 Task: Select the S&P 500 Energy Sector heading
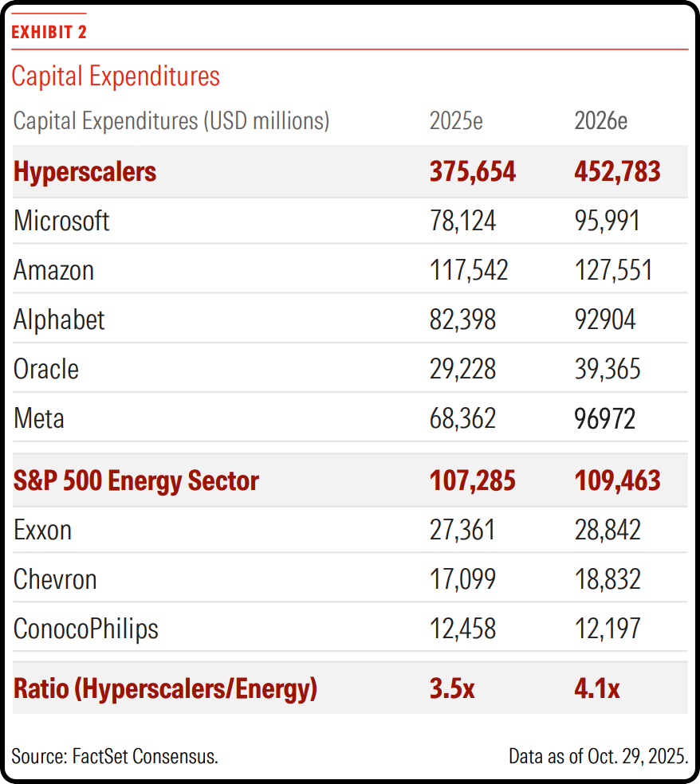136,480
